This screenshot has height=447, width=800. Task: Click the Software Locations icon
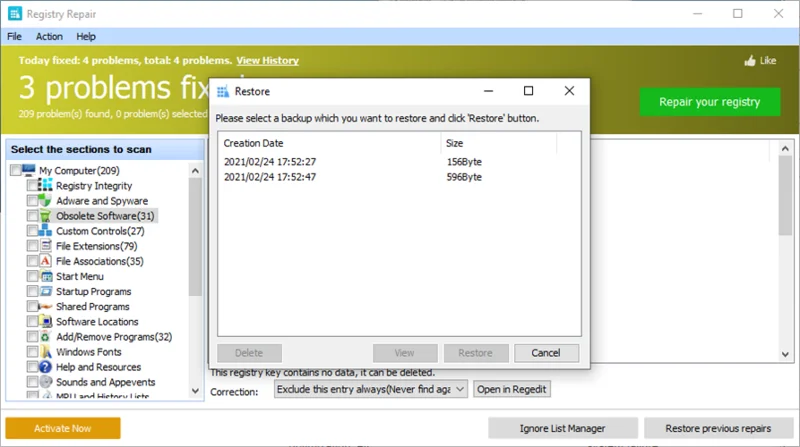pyautogui.click(x=45, y=321)
